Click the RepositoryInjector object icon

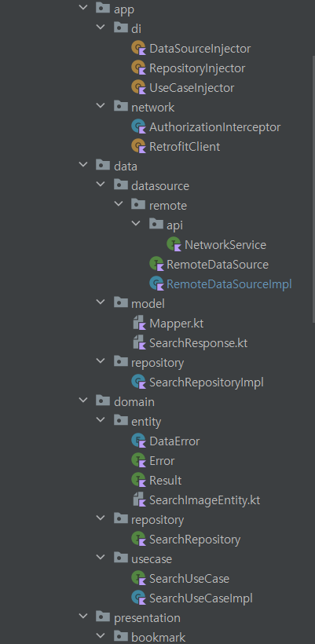[x=139, y=68]
